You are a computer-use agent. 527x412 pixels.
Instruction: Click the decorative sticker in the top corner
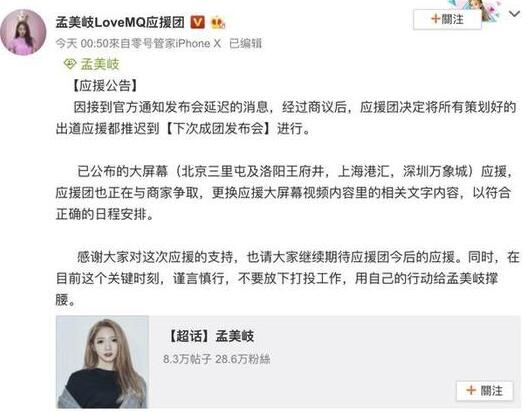pos(479,8)
